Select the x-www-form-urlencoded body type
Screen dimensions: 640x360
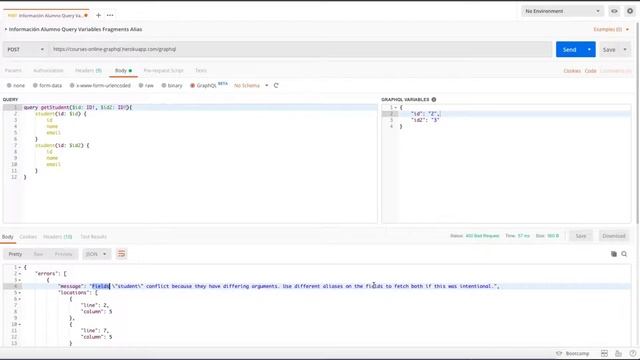click(100, 85)
